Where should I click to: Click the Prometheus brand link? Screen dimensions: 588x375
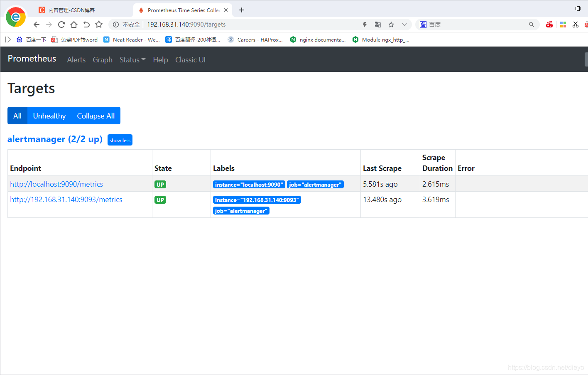point(32,59)
